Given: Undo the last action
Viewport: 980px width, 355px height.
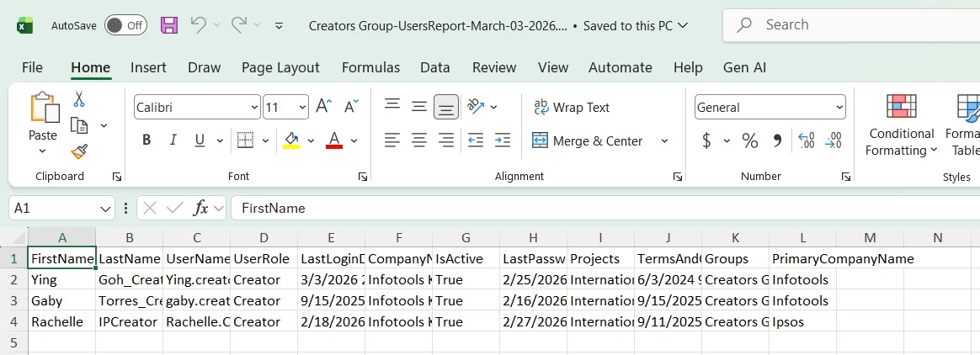Looking at the screenshot, I should [198, 25].
